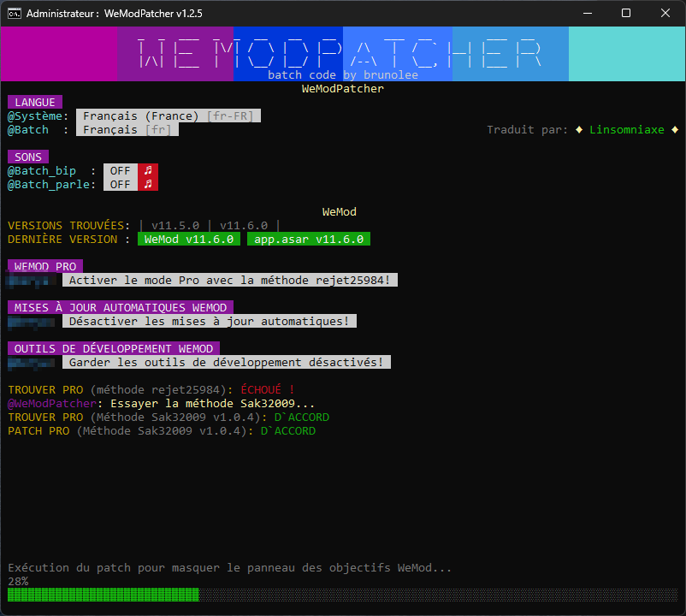
Task: Click Désactiver les mises à jour automatiques
Action: [210, 322]
